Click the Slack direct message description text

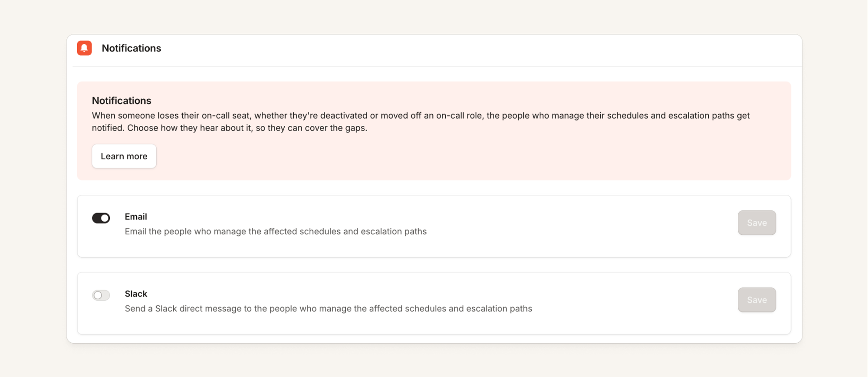(x=328, y=308)
